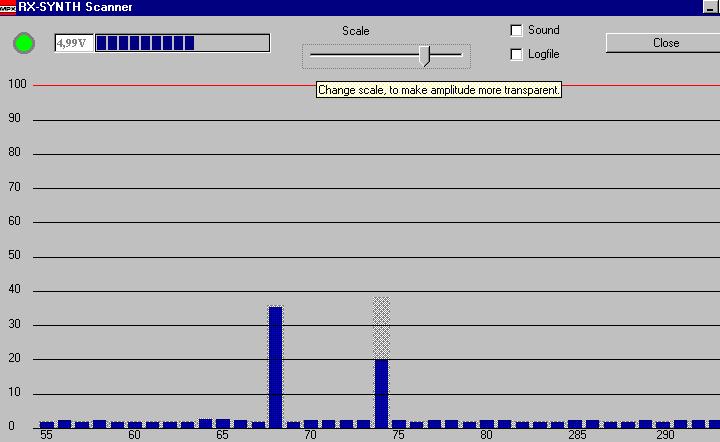Click the hatched peak-hold area above bar 74
Viewport: 720px width, 442px height.
pos(381,327)
